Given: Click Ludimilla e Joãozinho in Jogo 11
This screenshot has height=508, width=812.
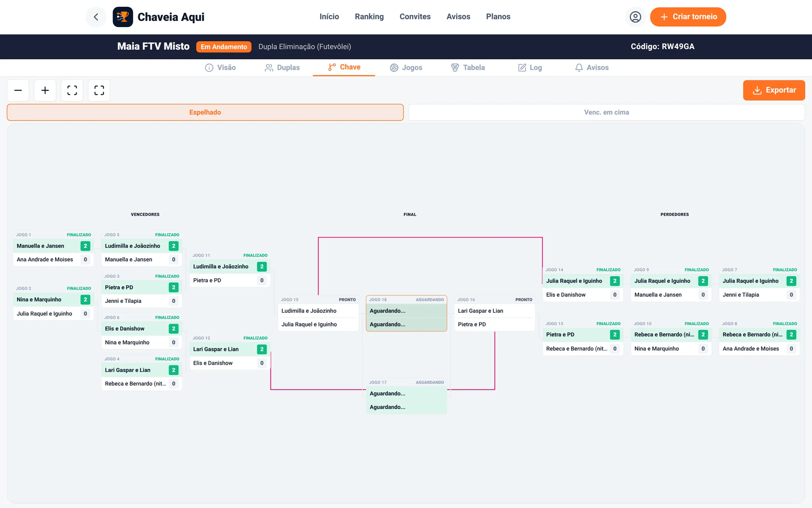Looking at the screenshot, I should (x=230, y=267).
